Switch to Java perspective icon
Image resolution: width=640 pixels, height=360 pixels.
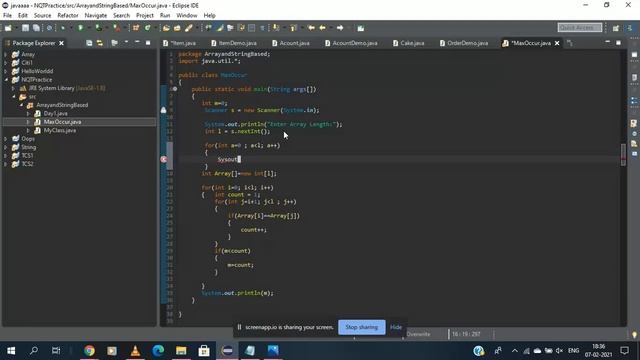pos(630,28)
